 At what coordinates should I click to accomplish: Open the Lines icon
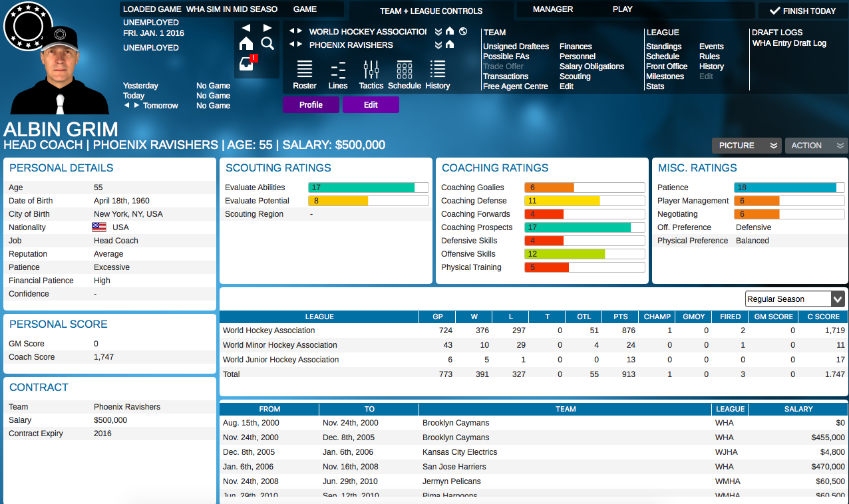pos(338,69)
